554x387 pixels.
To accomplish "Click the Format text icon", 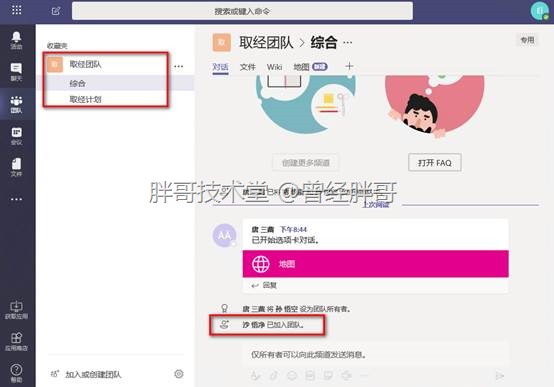I will (x=255, y=376).
